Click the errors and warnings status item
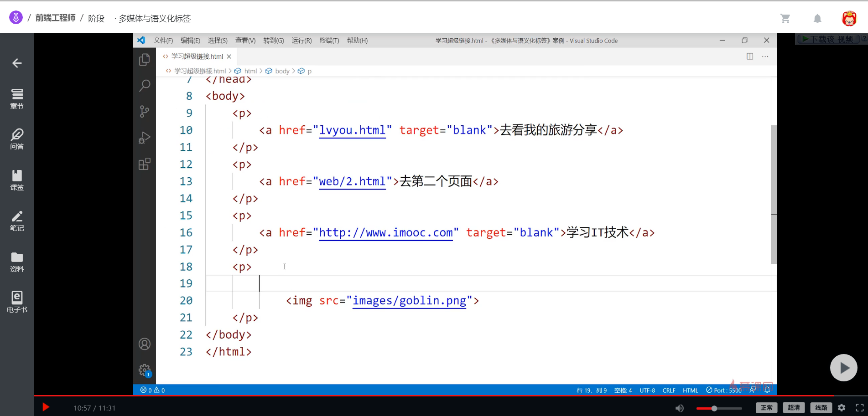 point(153,390)
